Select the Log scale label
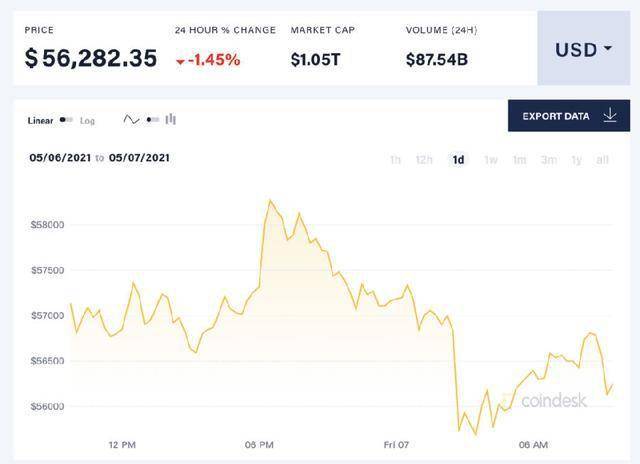The height and width of the screenshot is (464, 640). (x=87, y=121)
